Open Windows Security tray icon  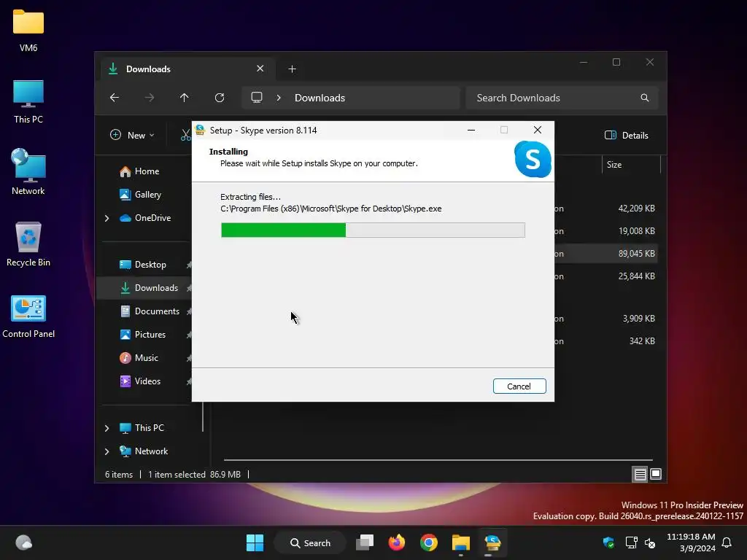[x=608, y=542]
